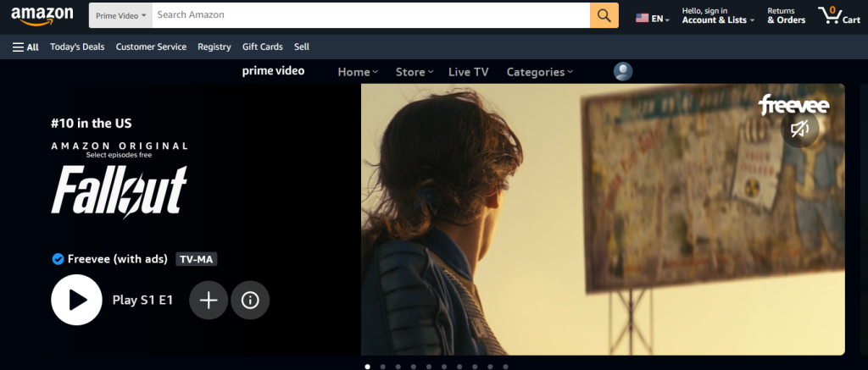The width and height of the screenshot is (868, 370).
Task: Play Fallout S1 E1
Action: click(x=76, y=300)
